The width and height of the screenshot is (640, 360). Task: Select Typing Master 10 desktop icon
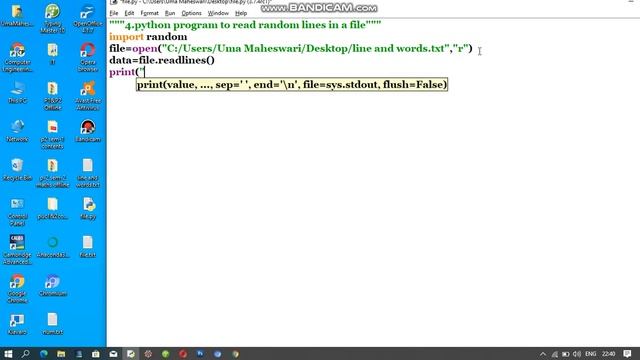coord(52,18)
